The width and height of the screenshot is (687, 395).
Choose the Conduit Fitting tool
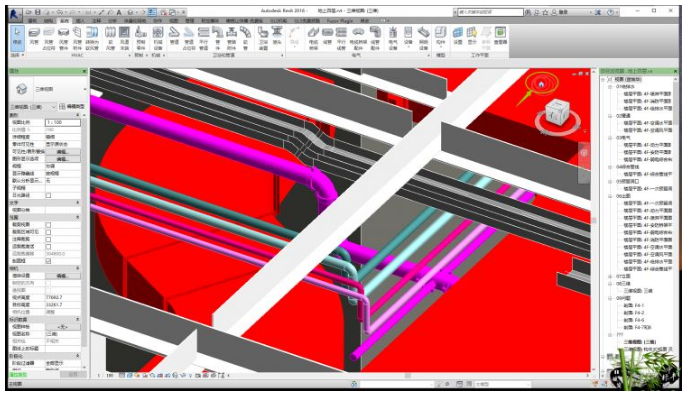click(x=375, y=37)
